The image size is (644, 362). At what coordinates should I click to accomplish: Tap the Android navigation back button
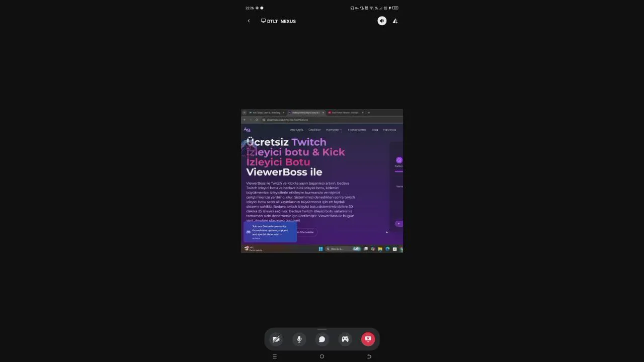(x=369, y=356)
